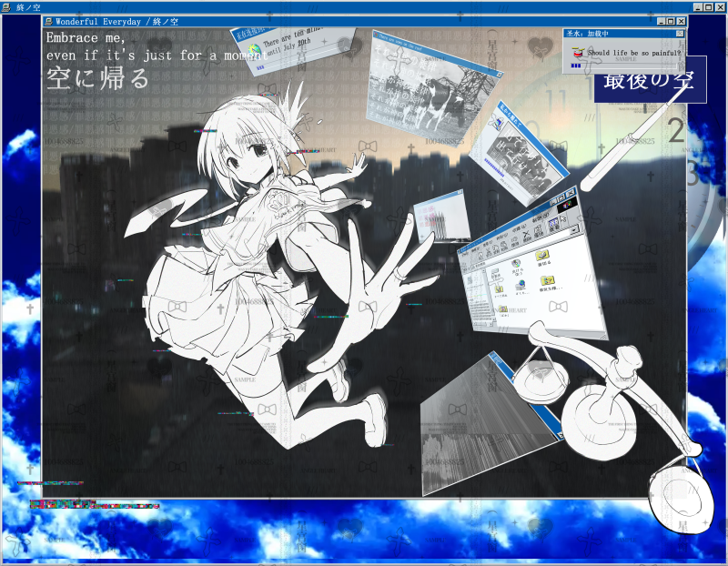Click the drum icon in the loading dialog
Viewport: 728px width, 566px height.
coord(578,53)
